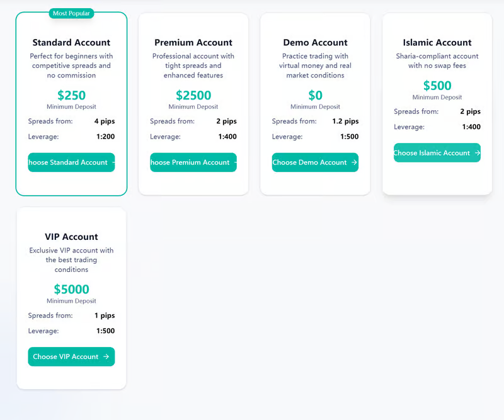
Task: Click the $0 deposit amount on Demo card
Action: (x=315, y=95)
